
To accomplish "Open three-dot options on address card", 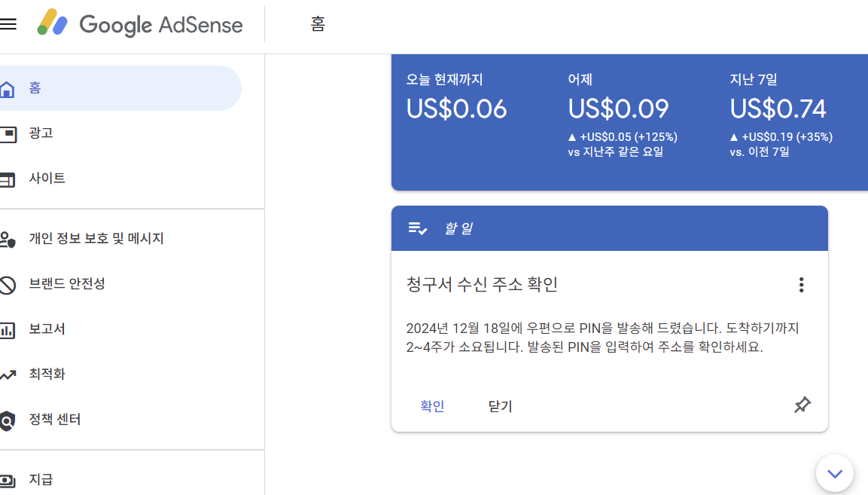I will [x=801, y=285].
